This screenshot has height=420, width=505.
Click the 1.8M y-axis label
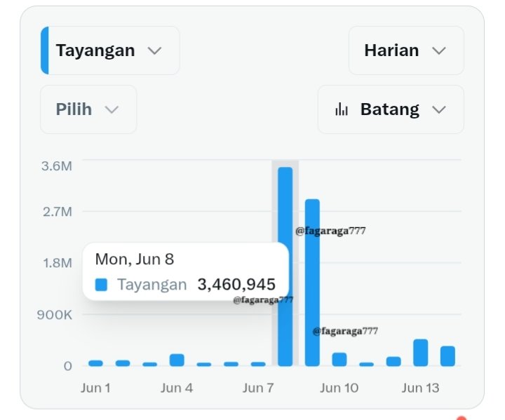(58, 263)
